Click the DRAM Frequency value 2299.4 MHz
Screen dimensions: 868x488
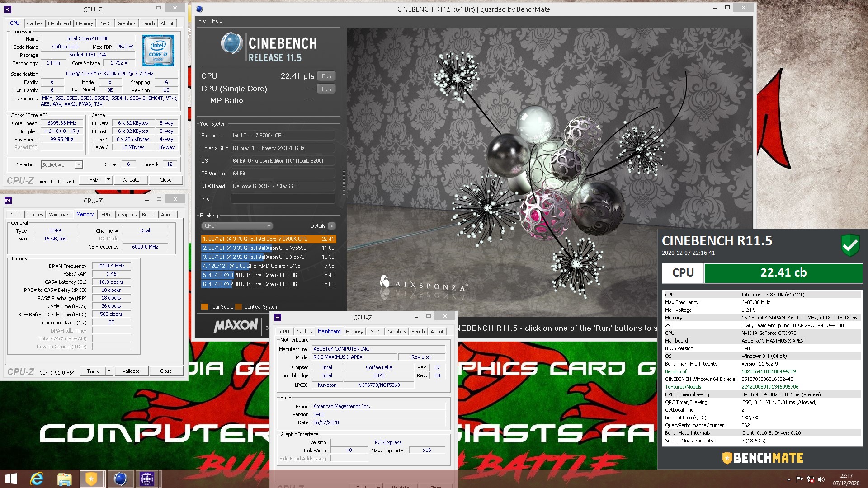(x=111, y=266)
